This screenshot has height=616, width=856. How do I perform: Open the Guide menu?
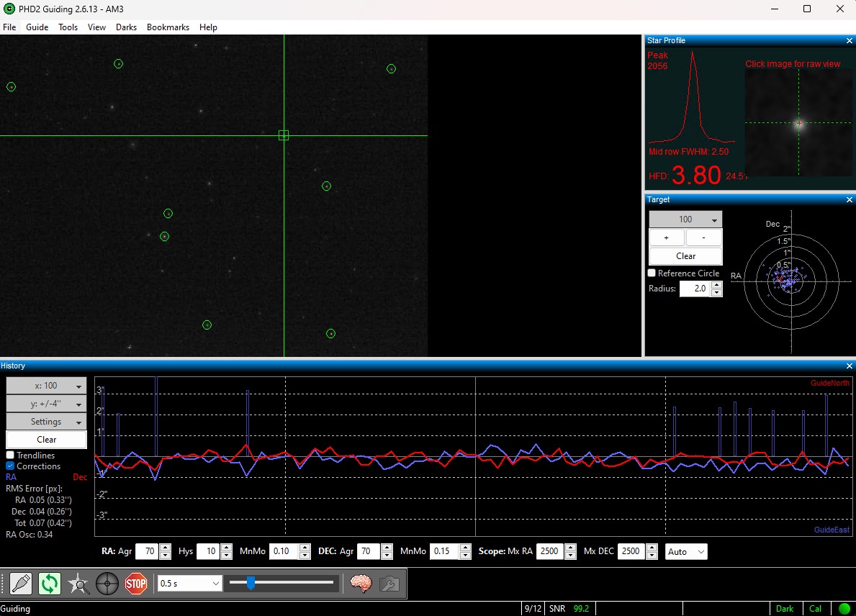[37, 27]
